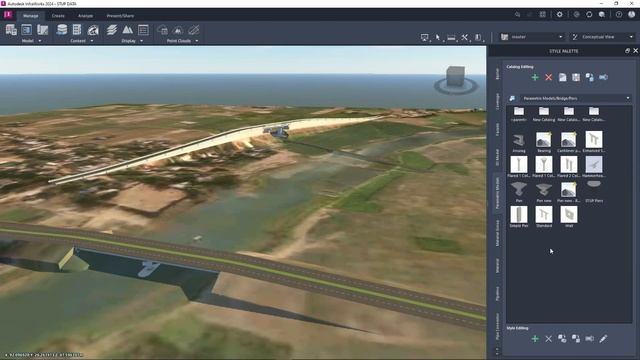Switch to the Present/Share tab
Viewport: 640px width, 360px height.
(120, 16)
